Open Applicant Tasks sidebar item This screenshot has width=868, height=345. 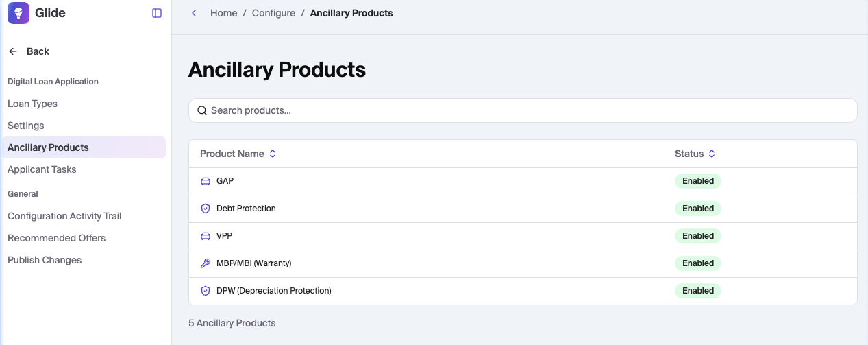[42, 169]
